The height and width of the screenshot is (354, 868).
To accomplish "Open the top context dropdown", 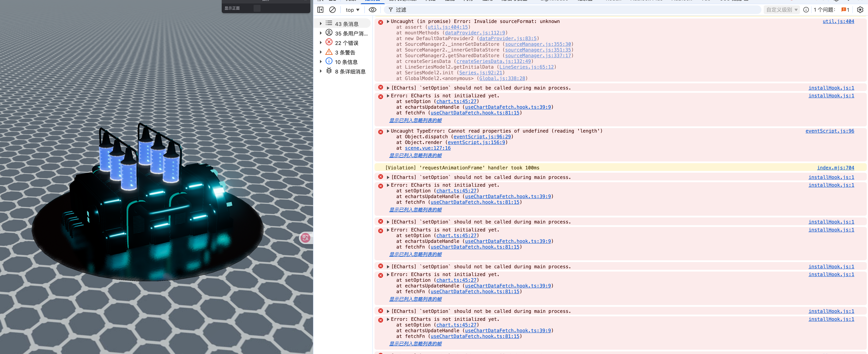I will (353, 10).
